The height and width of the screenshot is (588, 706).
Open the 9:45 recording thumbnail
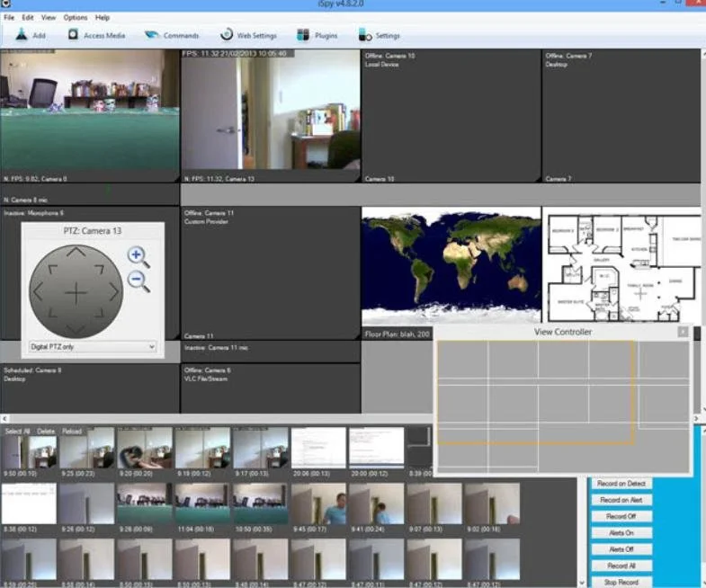click(x=318, y=503)
